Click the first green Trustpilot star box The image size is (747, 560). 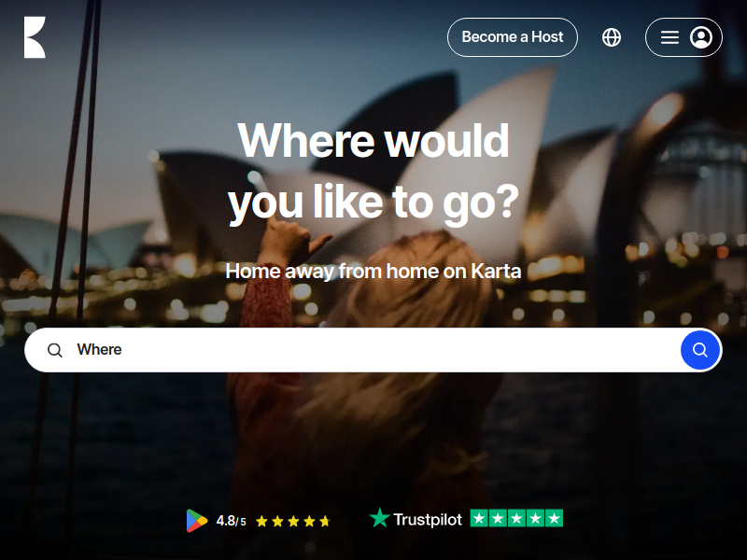479,518
